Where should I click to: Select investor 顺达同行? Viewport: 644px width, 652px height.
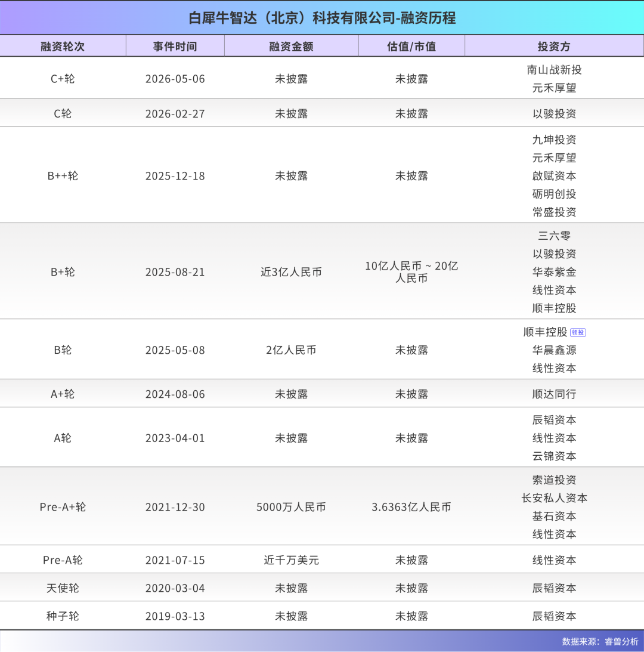[x=554, y=394]
